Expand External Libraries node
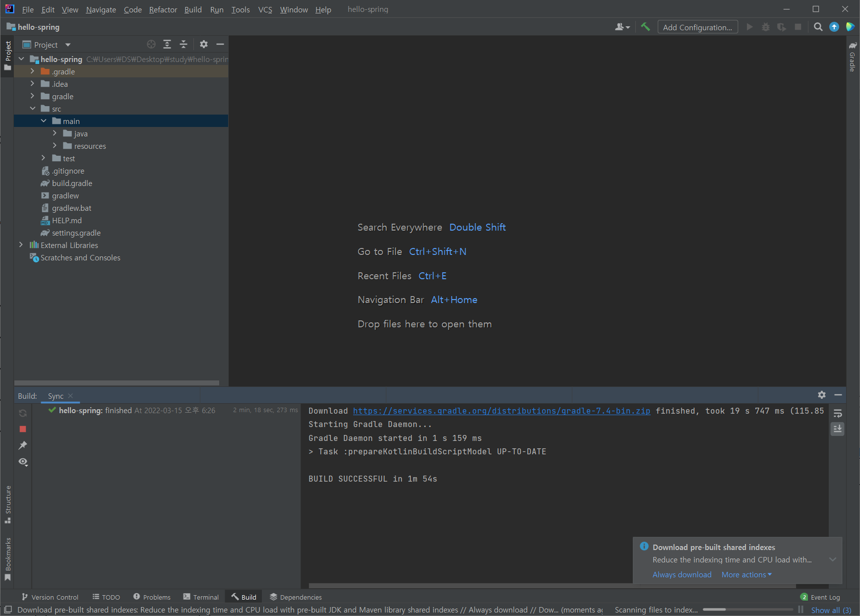The height and width of the screenshot is (616, 860). [x=21, y=245]
